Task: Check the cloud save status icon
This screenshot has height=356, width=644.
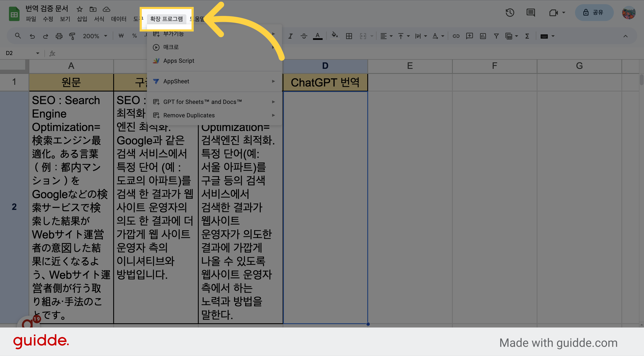Action: (106, 9)
